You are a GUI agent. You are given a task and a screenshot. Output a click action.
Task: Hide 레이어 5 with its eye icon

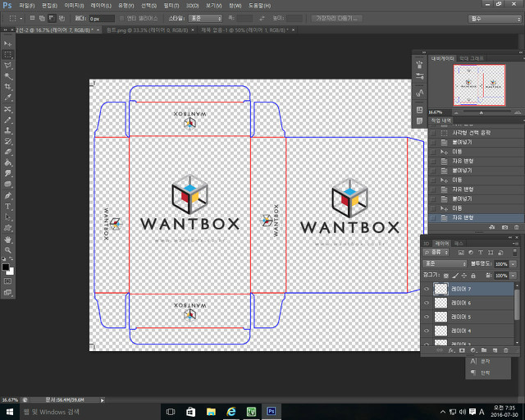(427, 317)
